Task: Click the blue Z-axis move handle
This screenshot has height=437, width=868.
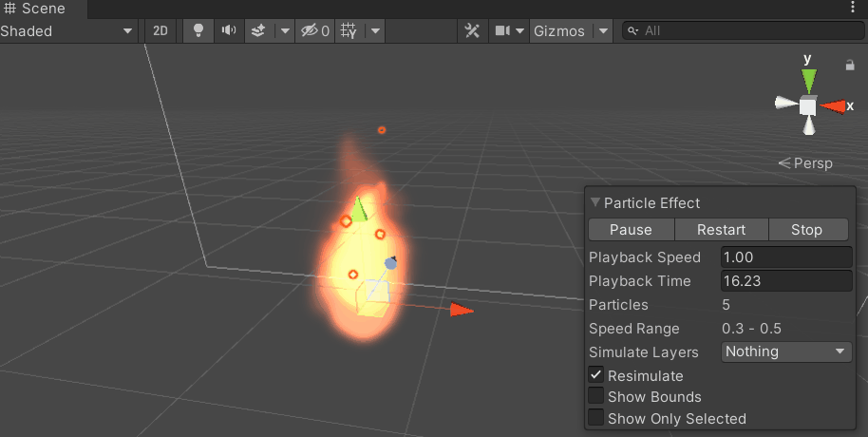Action: [x=391, y=262]
